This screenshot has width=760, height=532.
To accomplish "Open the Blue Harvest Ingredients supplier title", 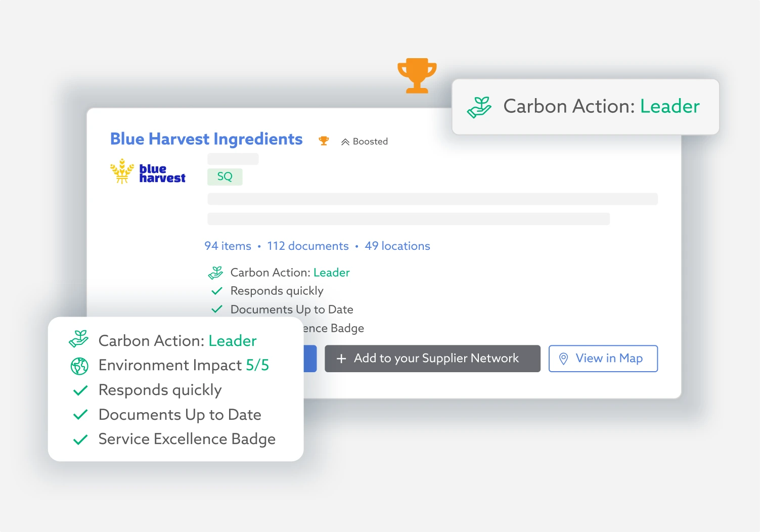I will (206, 139).
